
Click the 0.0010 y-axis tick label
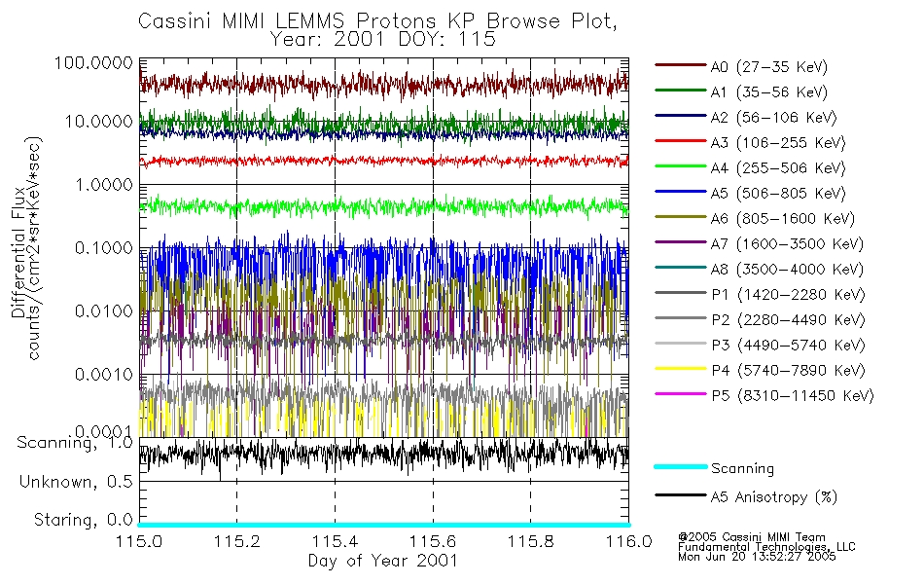(x=104, y=374)
